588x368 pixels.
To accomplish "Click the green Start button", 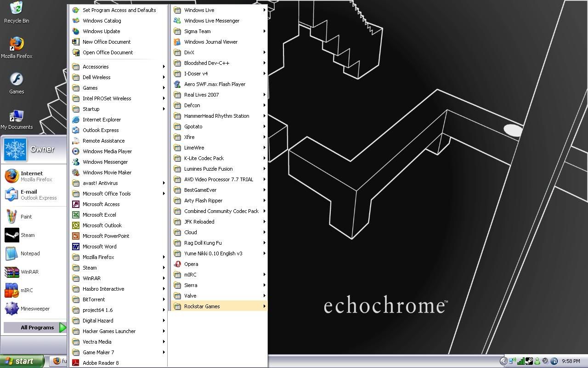I will 22,361.
